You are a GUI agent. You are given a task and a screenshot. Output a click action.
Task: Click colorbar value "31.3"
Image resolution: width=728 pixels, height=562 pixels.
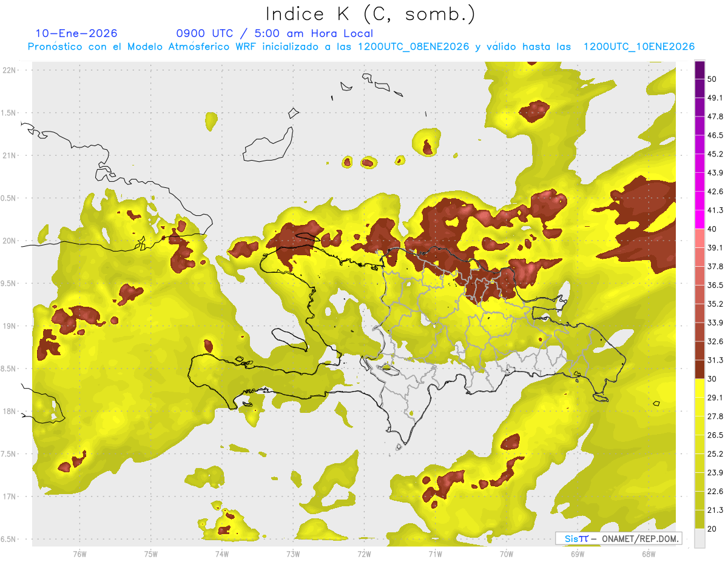[715, 360]
